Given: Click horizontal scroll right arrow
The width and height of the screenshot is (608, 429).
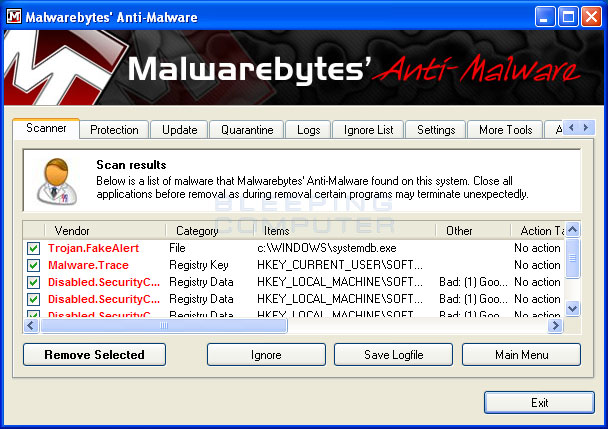Looking at the screenshot, I should 555,326.
